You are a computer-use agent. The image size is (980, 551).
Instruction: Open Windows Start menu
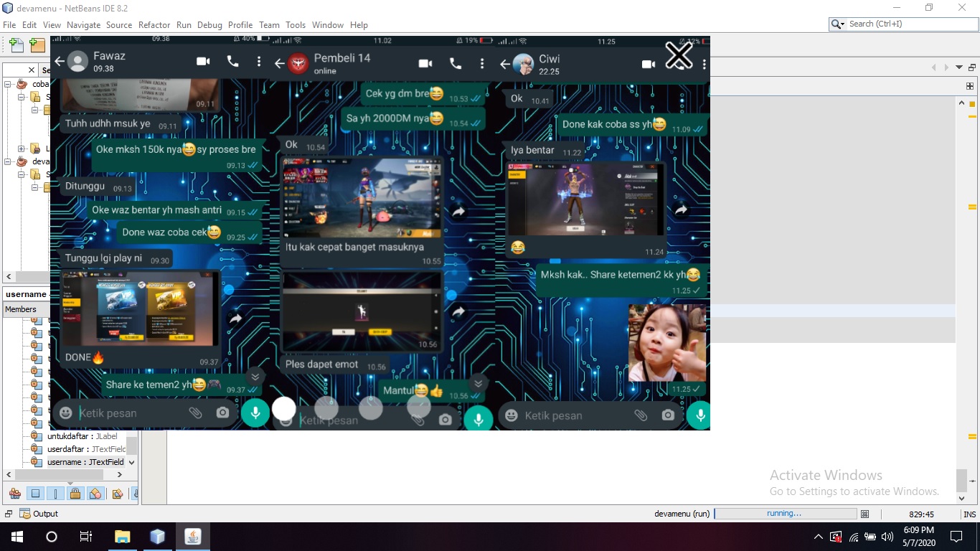[x=17, y=536]
